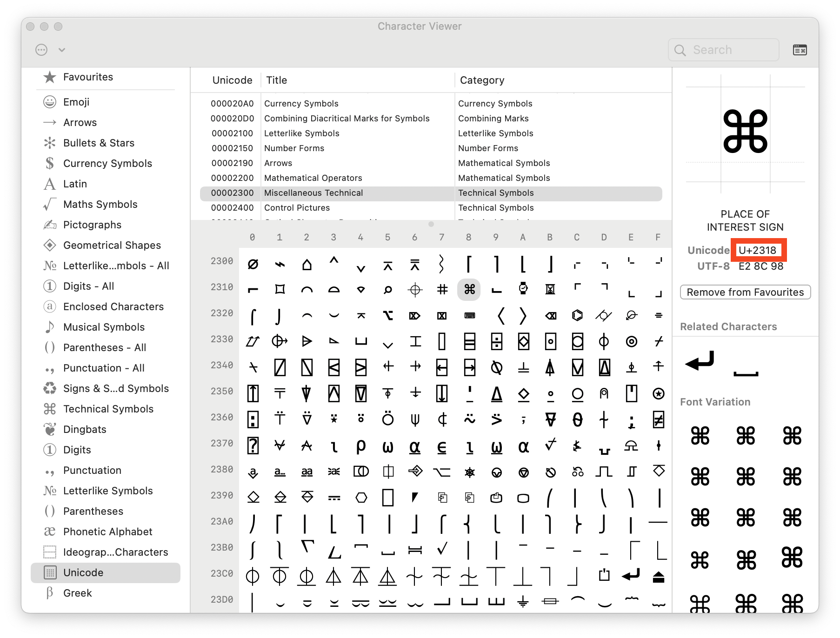Viewport: 840px width, 638px height.
Task: Open Bullets & Stars category
Action: [x=106, y=143]
